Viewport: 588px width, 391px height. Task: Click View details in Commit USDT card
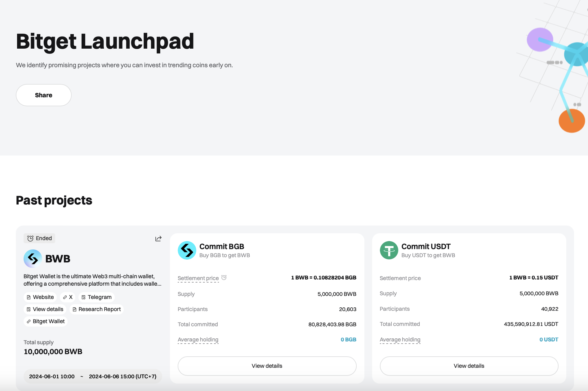pos(469,366)
